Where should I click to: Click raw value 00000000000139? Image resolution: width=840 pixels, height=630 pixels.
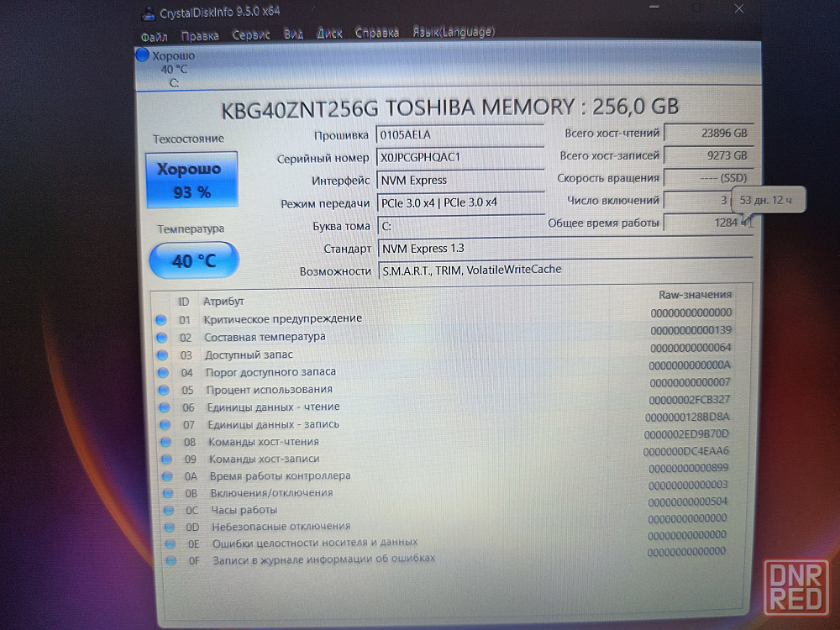tap(691, 330)
